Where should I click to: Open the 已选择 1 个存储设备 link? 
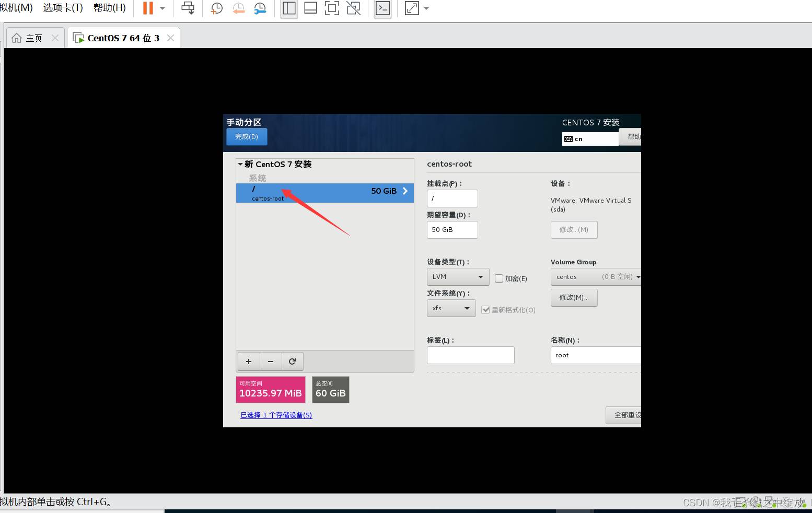click(276, 415)
